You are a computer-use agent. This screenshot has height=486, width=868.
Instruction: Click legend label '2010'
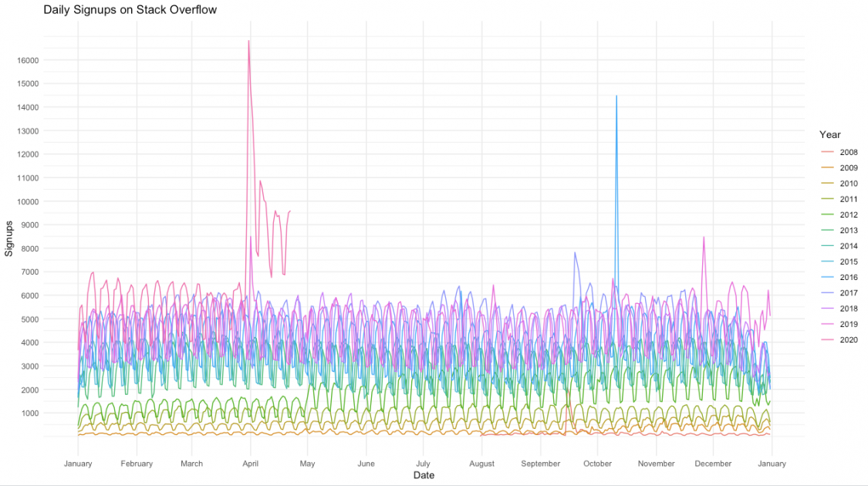(849, 184)
